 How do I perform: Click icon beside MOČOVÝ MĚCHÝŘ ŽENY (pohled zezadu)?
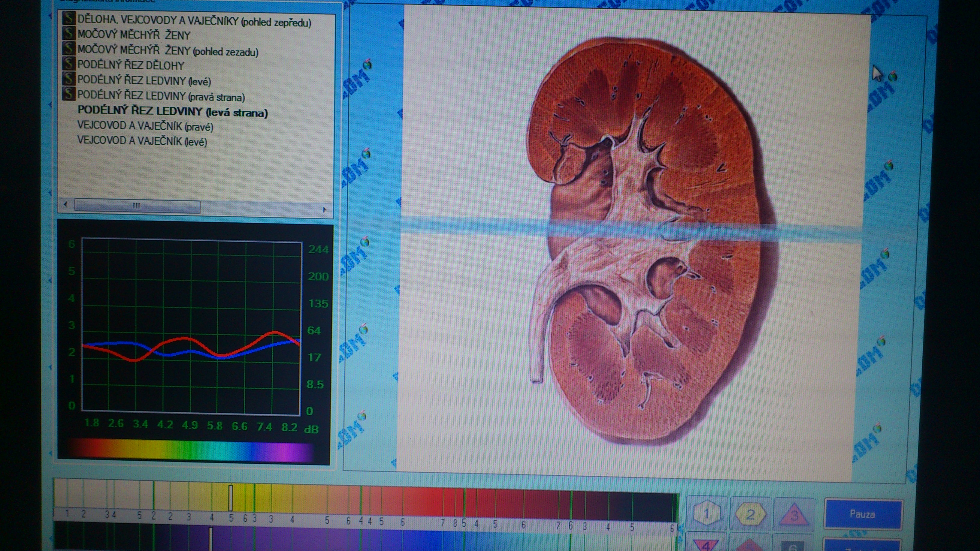point(69,48)
